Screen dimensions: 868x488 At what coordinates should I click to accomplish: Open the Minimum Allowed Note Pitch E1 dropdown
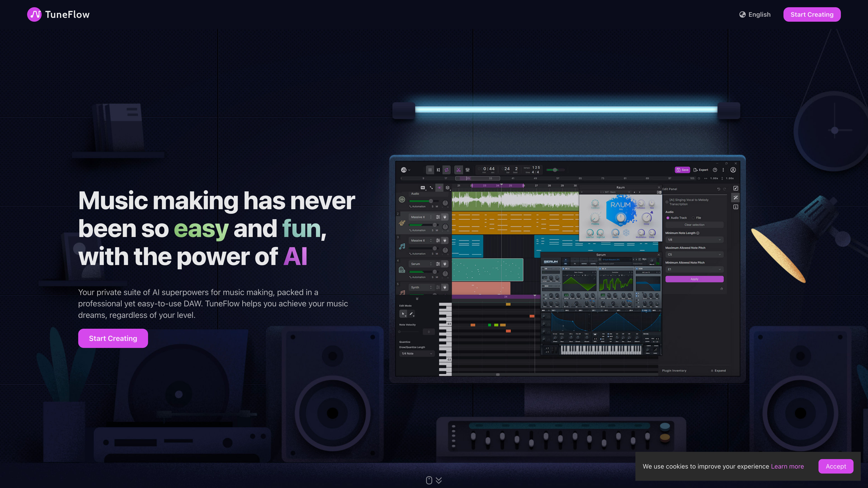tap(694, 270)
